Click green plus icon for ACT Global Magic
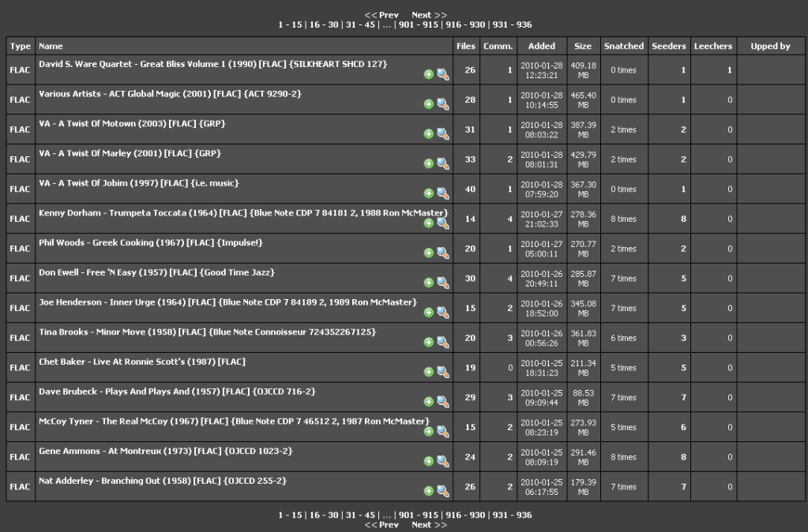This screenshot has width=808, height=532. [x=428, y=104]
